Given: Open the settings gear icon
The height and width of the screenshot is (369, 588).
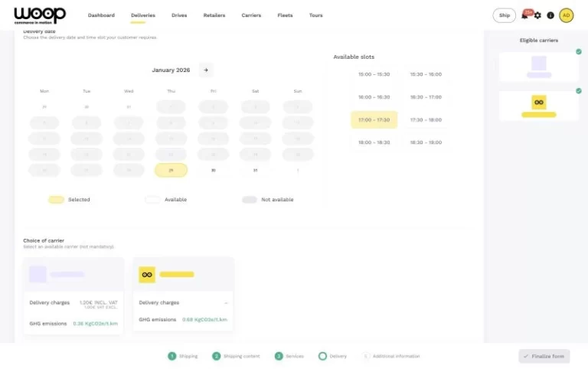Looking at the screenshot, I should pos(537,15).
